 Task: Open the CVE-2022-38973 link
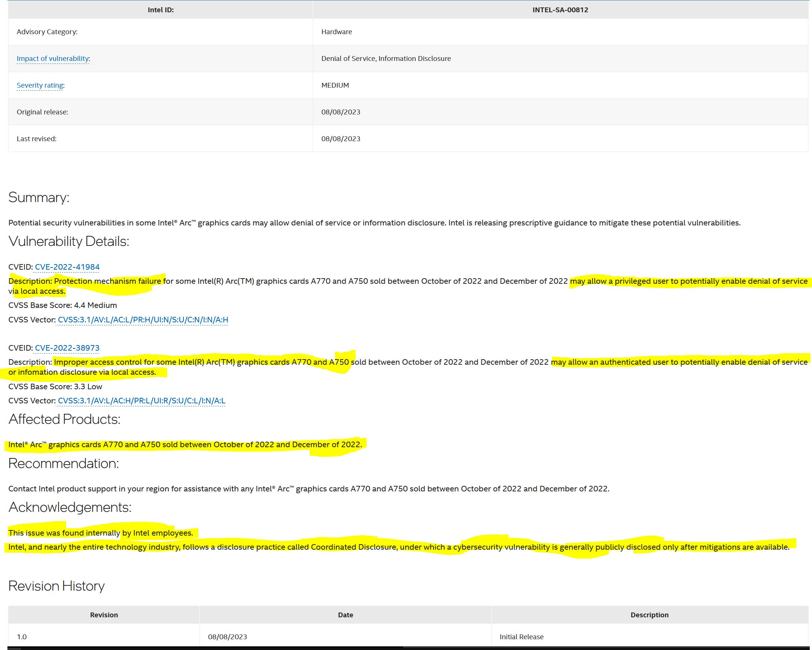67,348
